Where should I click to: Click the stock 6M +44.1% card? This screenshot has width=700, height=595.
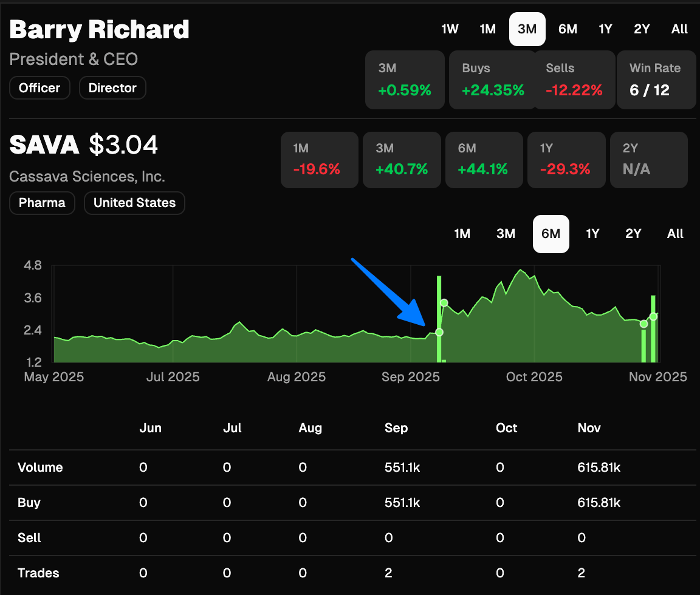coord(484,160)
